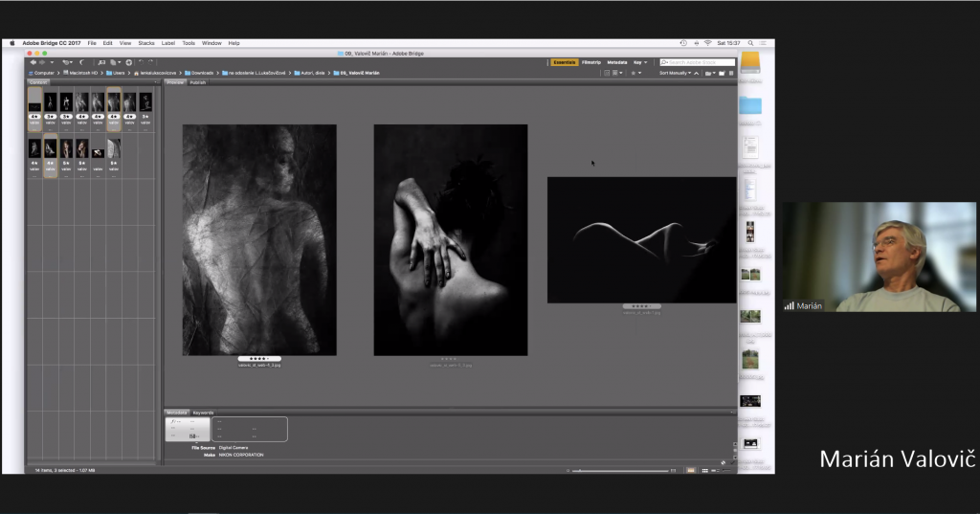The image size is (980, 514).
Task: Click the Search Adobe Stock field
Action: click(698, 62)
